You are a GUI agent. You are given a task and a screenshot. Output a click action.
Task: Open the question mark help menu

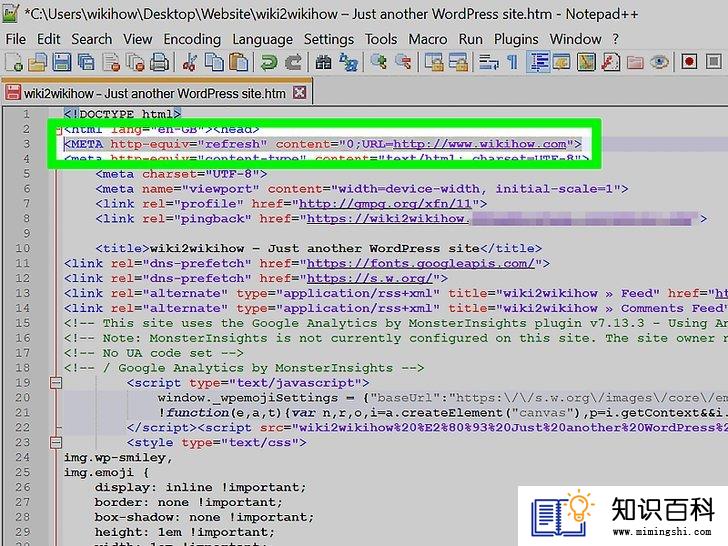tap(616, 39)
